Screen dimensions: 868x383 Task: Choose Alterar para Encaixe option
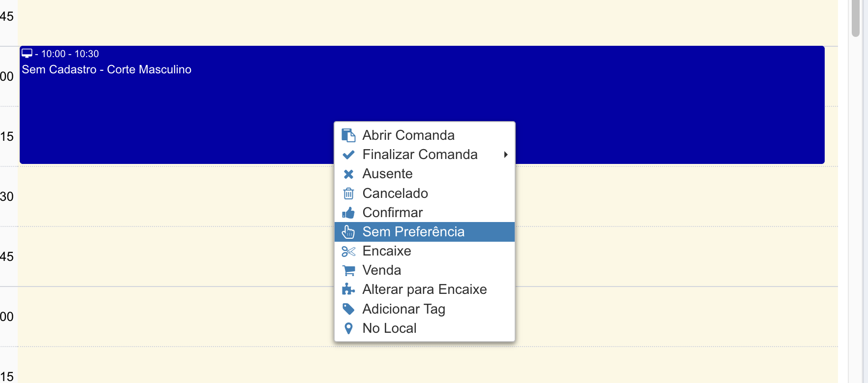pyautogui.click(x=424, y=289)
